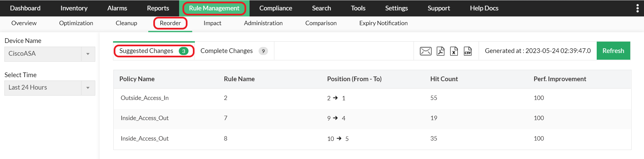
Task: Export the report as PDF
Action: coord(440,51)
